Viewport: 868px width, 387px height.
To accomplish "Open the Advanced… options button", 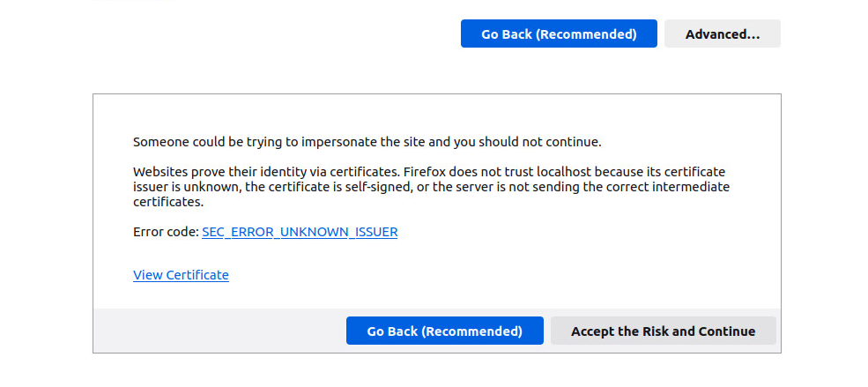I will 723,33.
